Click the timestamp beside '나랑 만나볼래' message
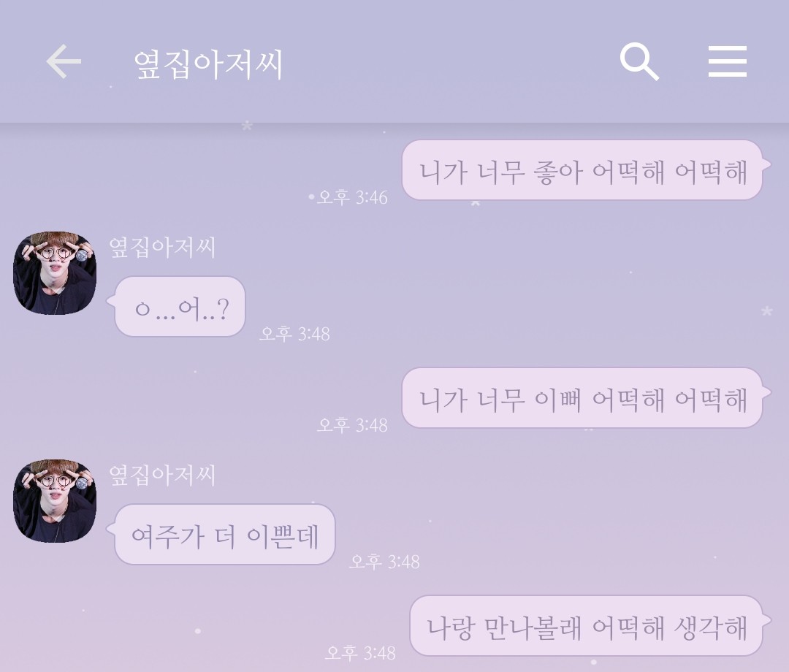 (x=360, y=654)
